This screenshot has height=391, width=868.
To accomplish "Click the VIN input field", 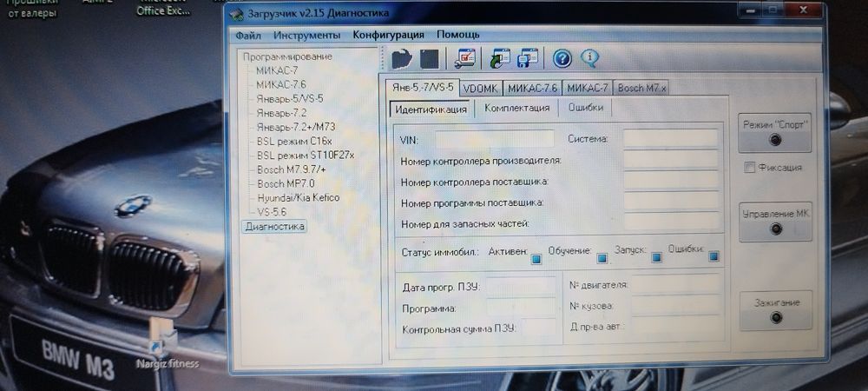I will pyautogui.click(x=495, y=139).
